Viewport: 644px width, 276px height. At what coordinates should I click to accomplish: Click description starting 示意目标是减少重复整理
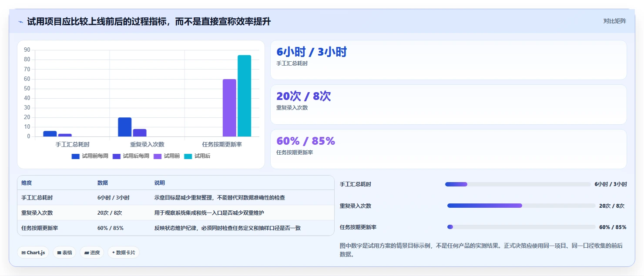[220, 198]
